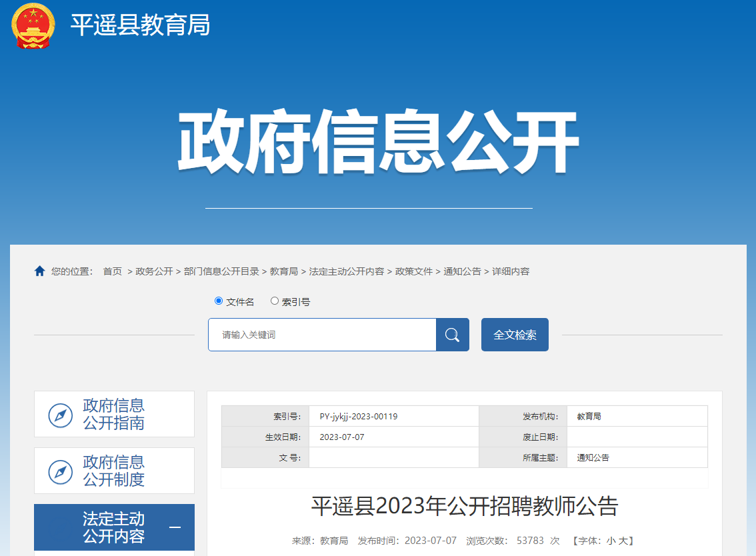Select the 文件名 radio button
This screenshot has width=756, height=556.
(x=219, y=301)
